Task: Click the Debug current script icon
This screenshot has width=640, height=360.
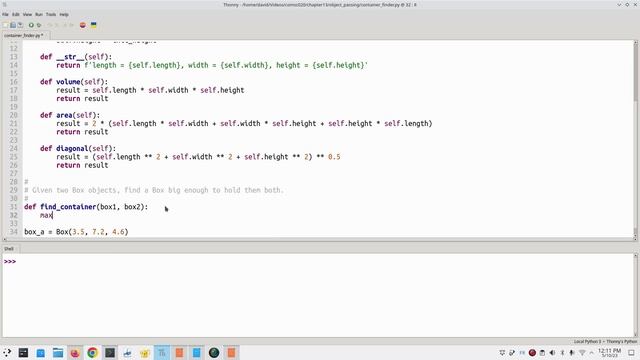Action: (x=39, y=25)
